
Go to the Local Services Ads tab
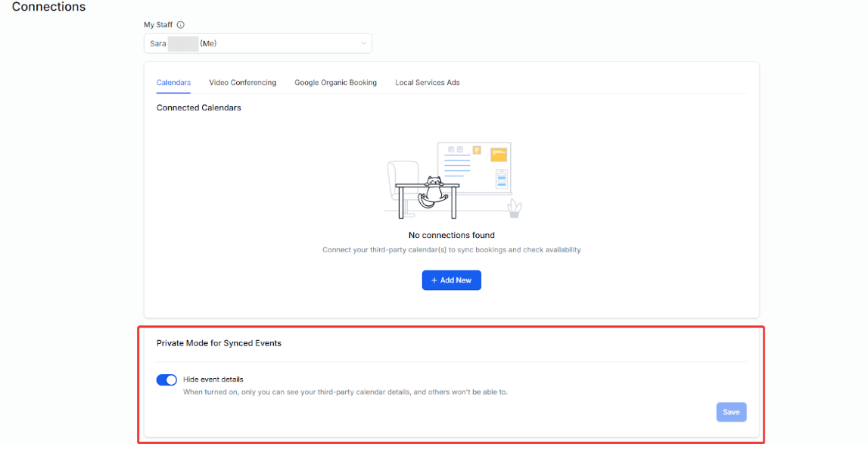pos(427,83)
